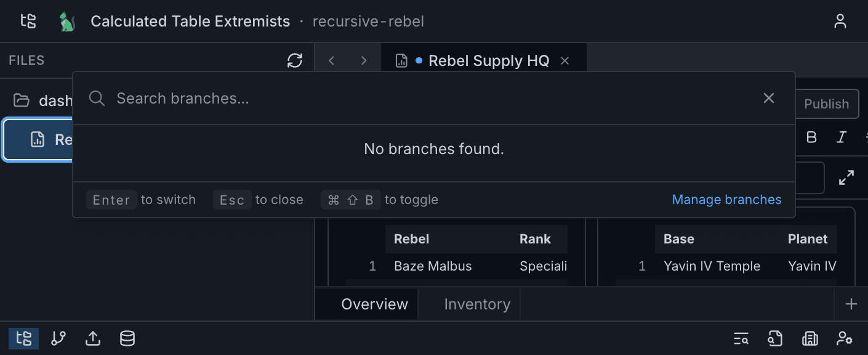Click the upload/share icon in bottom bar
This screenshot has width=868, height=355.
[x=92, y=338]
